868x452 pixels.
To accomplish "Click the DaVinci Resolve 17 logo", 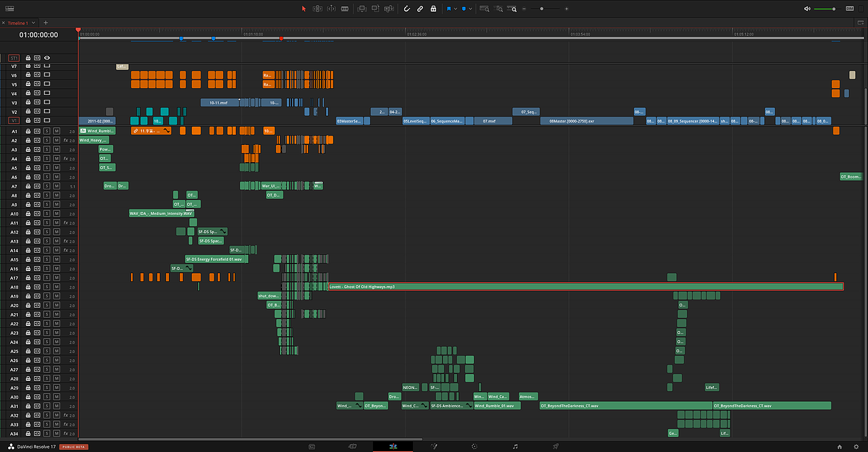I will (12, 447).
